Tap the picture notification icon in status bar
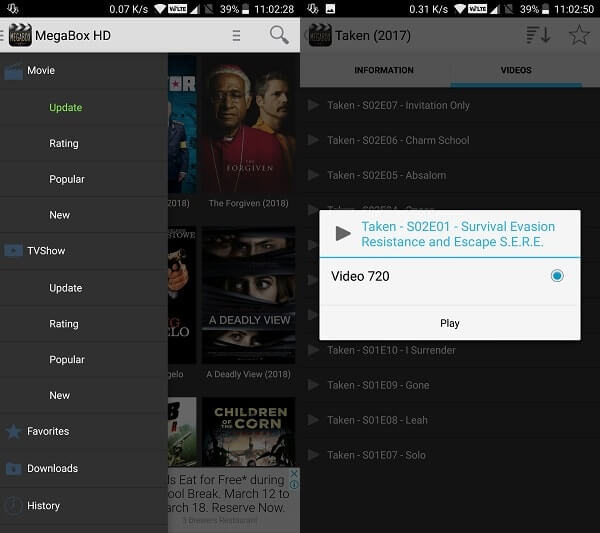The image size is (600, 533). pos(330,9)
